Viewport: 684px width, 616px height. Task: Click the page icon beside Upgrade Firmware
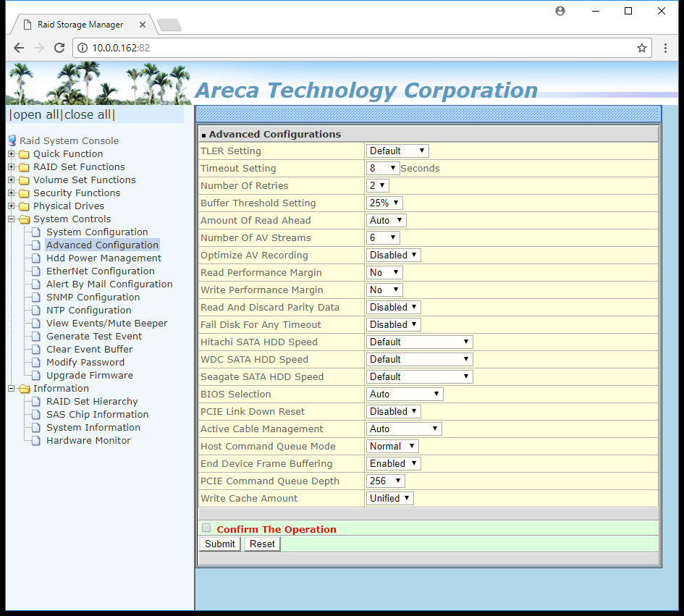pyautogui.click(x=37, y=376)
